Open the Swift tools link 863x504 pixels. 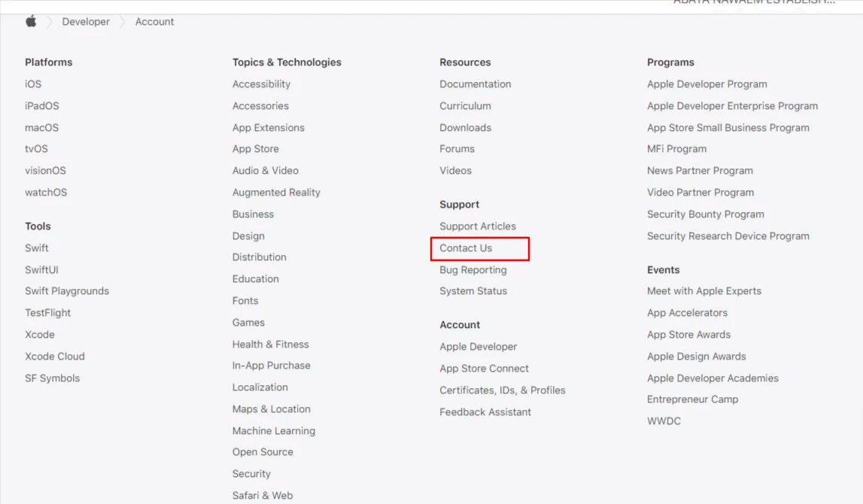point(37,248)
